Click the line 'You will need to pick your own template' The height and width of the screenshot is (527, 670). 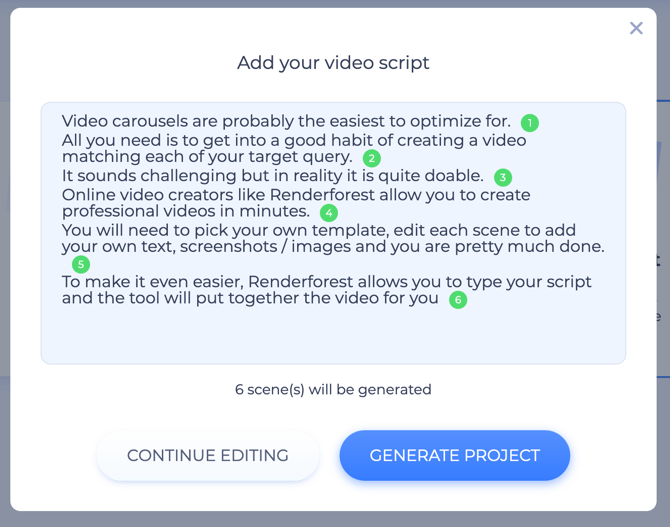319,230
